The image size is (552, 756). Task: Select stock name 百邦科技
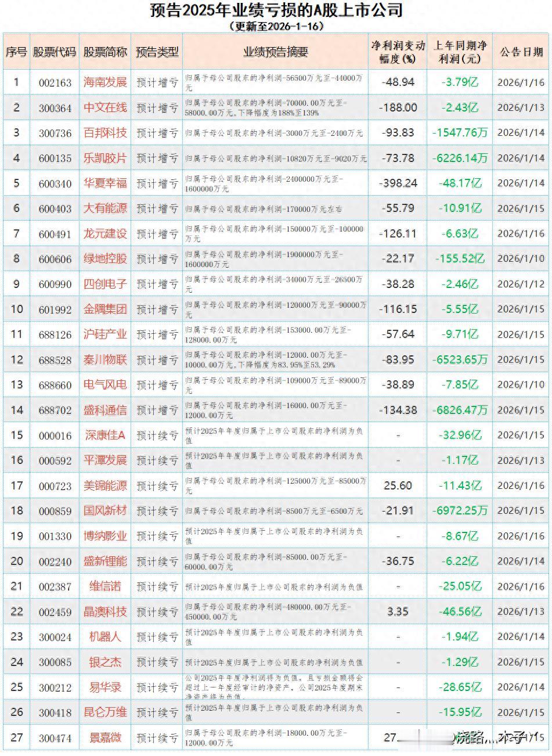105,132
